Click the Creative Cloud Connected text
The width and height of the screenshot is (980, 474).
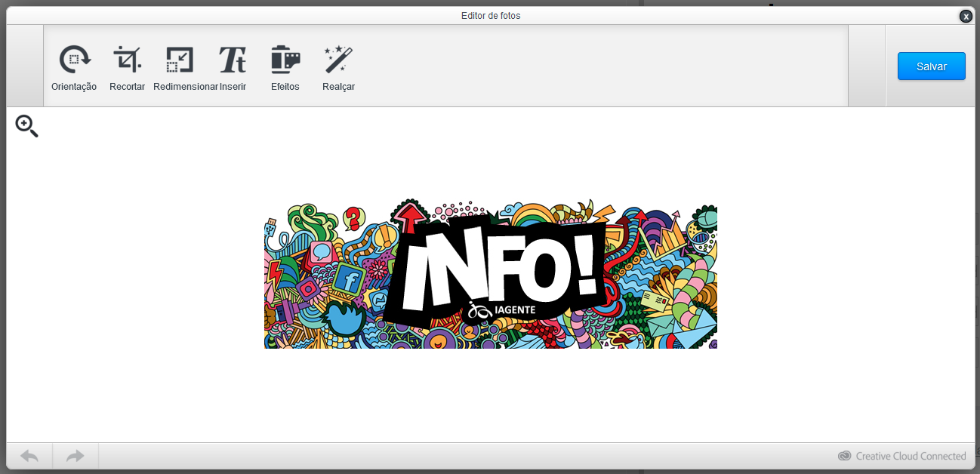(911, 456)
